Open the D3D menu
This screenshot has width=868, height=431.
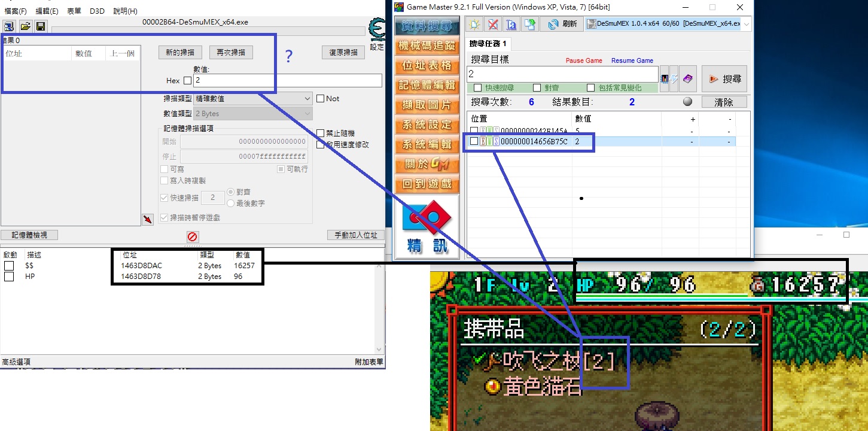(97, 11)
